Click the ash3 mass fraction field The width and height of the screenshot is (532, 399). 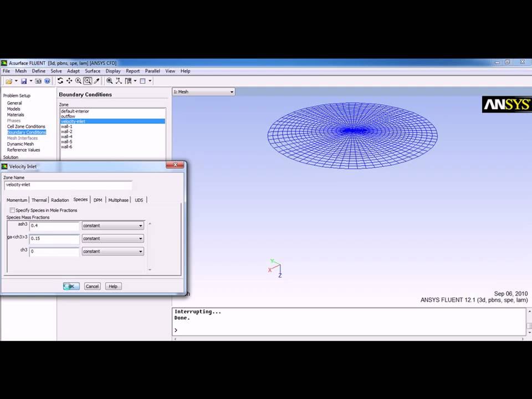tap(54, 226)
